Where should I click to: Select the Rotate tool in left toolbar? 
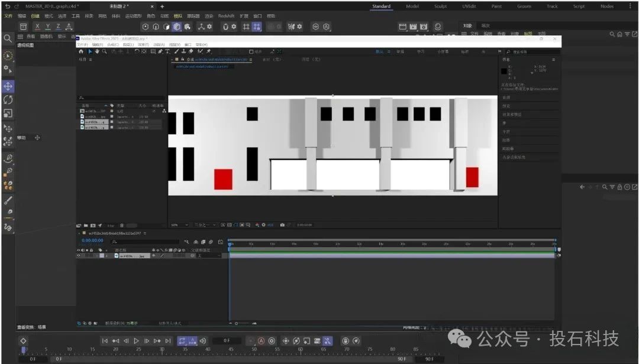[8, 100]
